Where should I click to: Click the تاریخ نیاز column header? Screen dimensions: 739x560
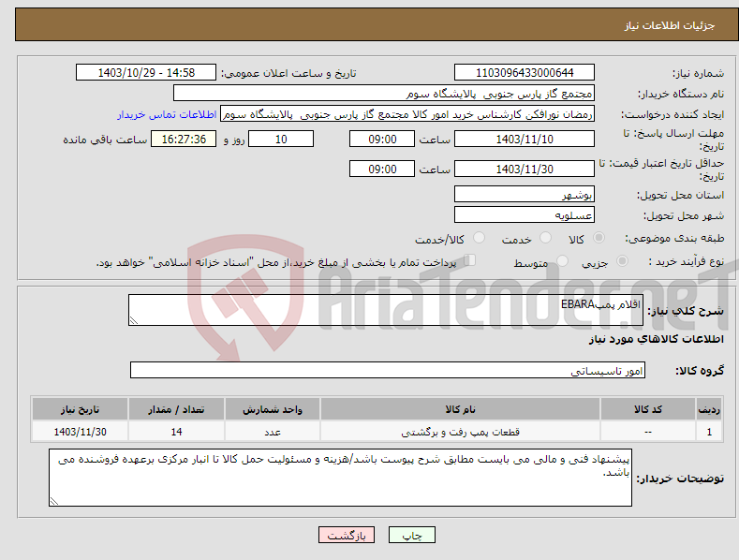[81, 409]
